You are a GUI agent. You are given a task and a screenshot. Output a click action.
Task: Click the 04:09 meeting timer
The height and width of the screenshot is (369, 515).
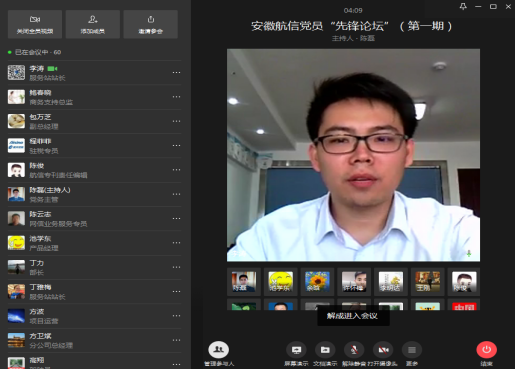pyautogui.click(x=353, y=10)
